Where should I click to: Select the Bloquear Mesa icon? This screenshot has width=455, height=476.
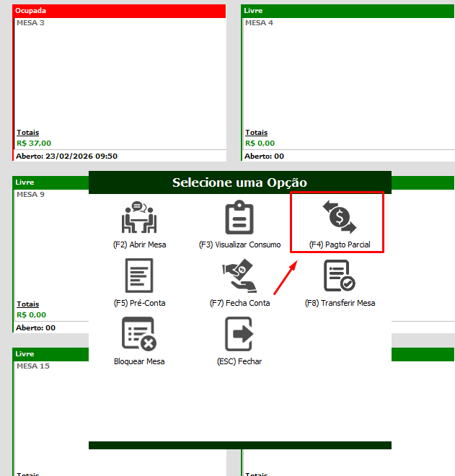[139, 334]
